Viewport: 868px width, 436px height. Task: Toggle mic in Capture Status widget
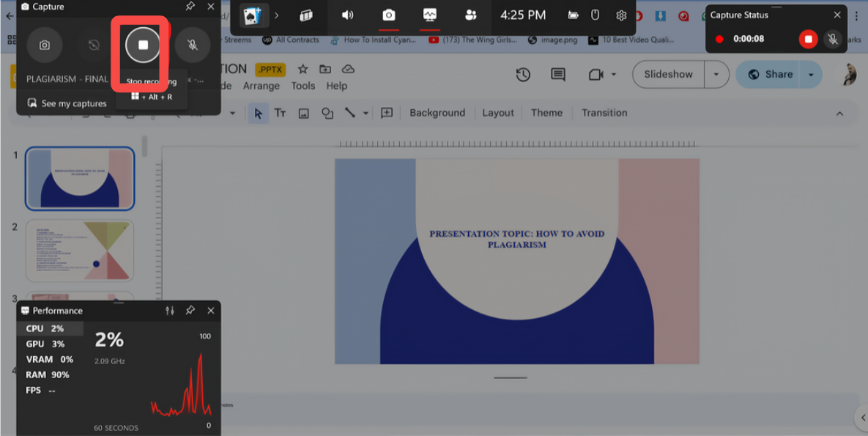pyautogui.click(x=833, y=40)
